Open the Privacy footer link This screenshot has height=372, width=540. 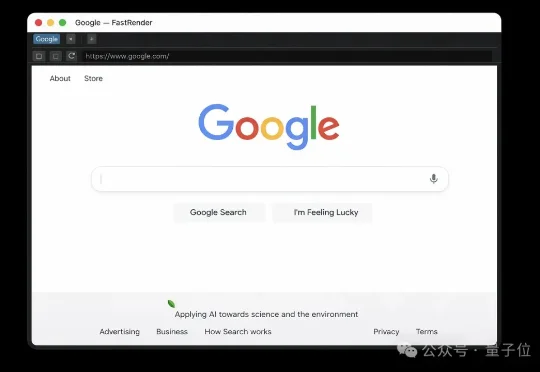386,332
